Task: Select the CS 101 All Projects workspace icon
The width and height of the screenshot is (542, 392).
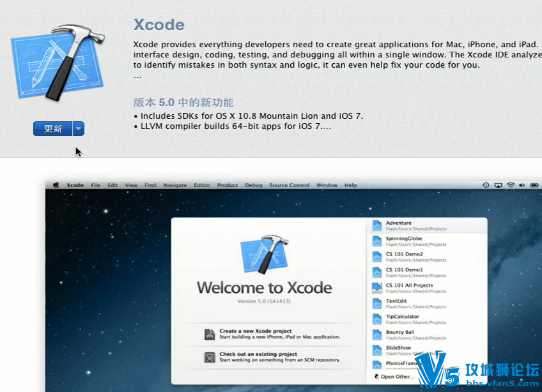Action: [x=376, y=288]
